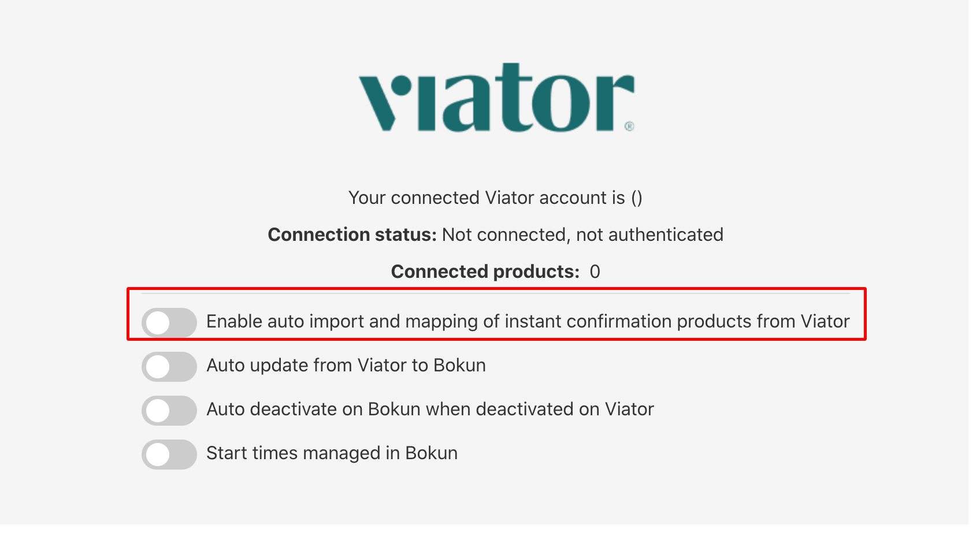This screenshot has width=980, height=536.
Task: Click the 'Auto update from Viator to Bokun' label
Action: [x=346, y=365]
